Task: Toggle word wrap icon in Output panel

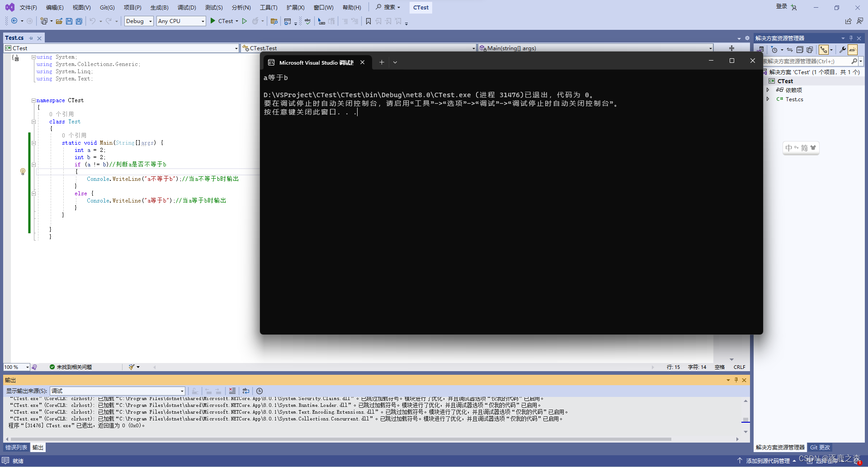Action: 246,391
